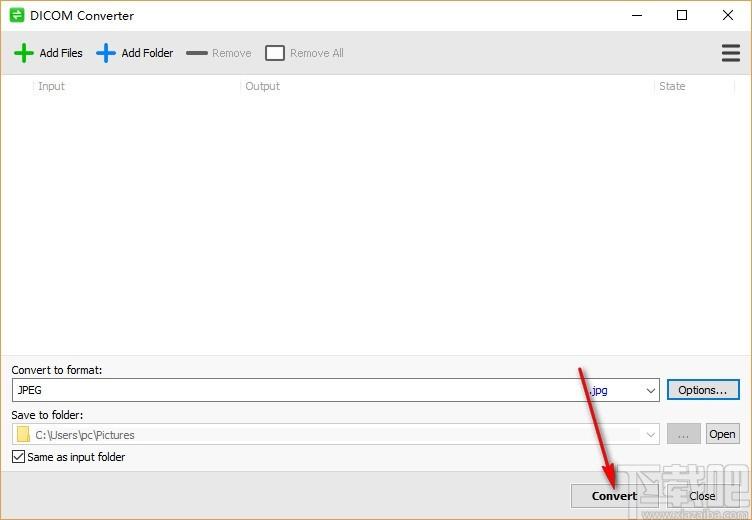Click the Remove All label

[317, 53]
